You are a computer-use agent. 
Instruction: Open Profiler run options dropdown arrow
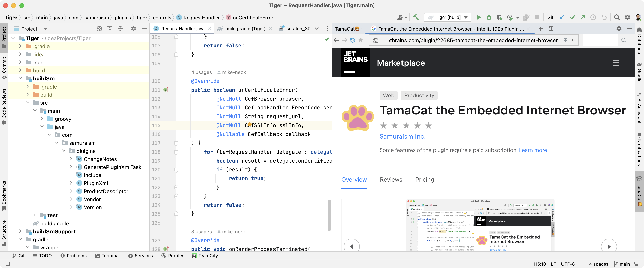click(x=517, y=18)
